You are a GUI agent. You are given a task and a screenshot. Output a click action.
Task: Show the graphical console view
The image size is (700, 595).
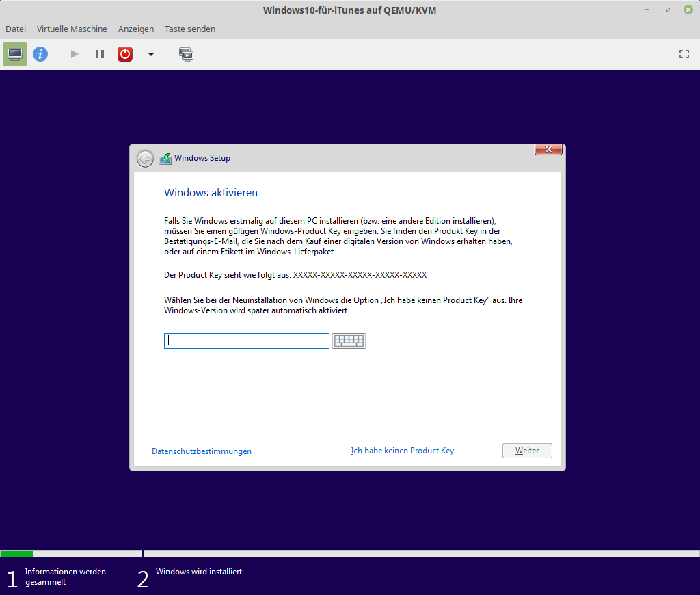click(15, 54)
